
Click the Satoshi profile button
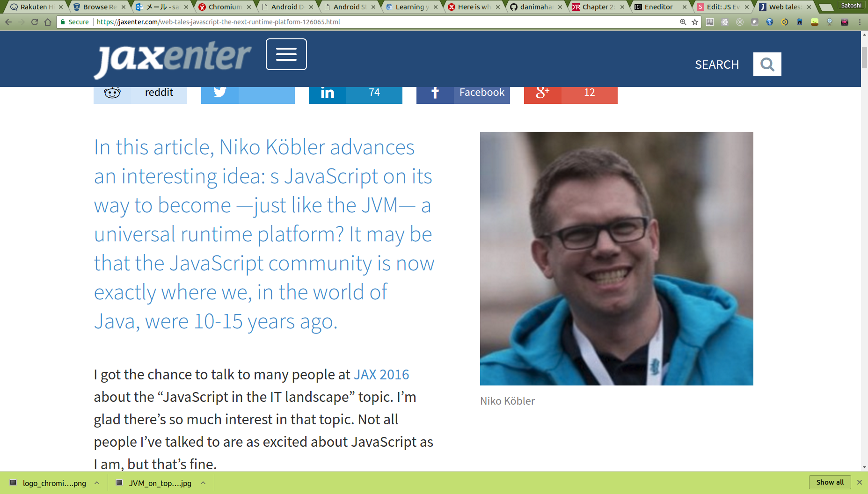tap(851, 5)
